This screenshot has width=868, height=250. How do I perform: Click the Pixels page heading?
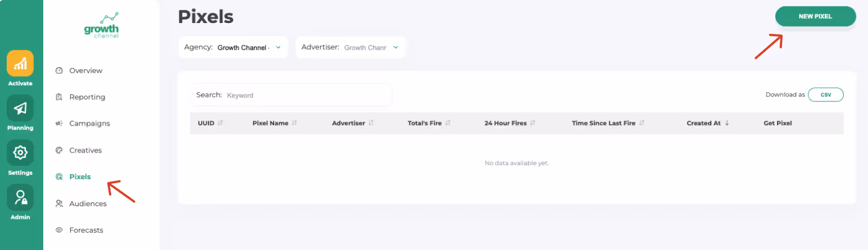[206, 17]
